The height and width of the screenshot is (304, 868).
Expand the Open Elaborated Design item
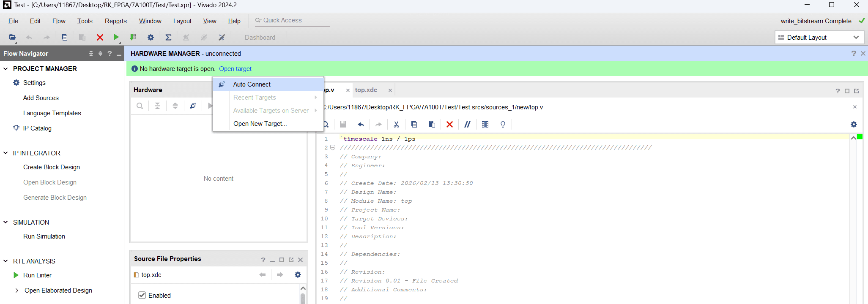click(17, 290)
